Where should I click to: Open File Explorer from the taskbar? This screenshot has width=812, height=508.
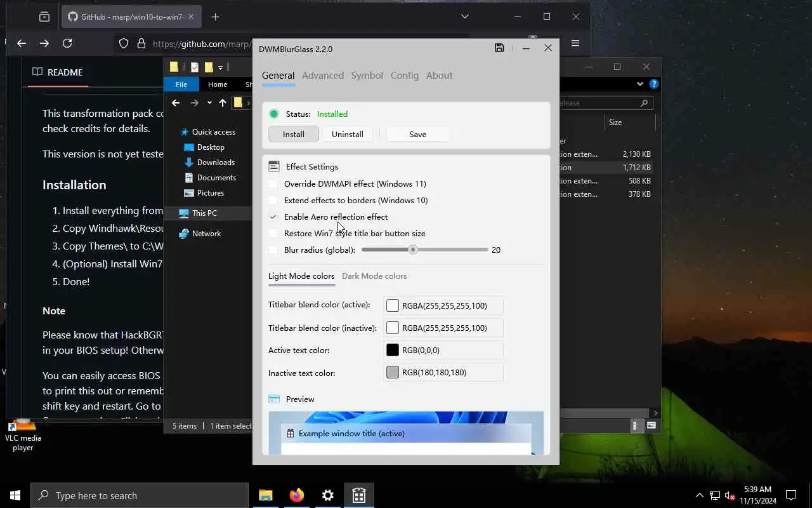click(265, 495)
